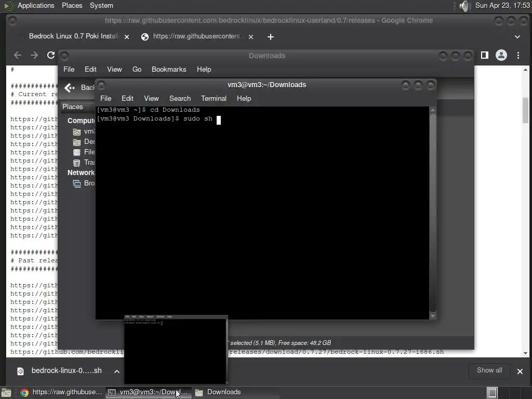Open Help menu in the terminal window
Viewport: 532px width, 399px height.
coord(244,98)
